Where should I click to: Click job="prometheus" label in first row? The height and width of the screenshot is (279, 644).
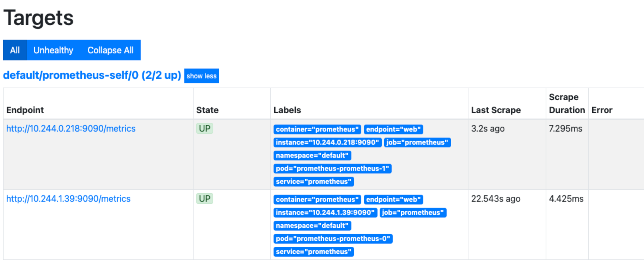(417, 142)
